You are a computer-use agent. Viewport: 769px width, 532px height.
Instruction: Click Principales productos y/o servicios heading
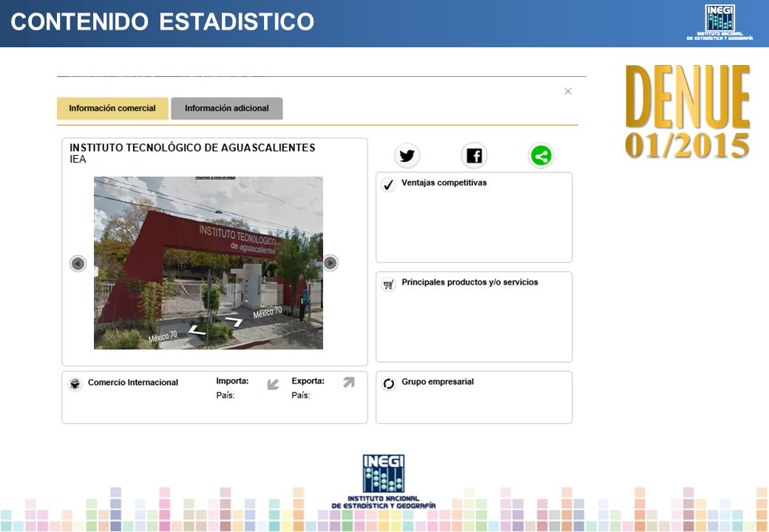[470, 282]
